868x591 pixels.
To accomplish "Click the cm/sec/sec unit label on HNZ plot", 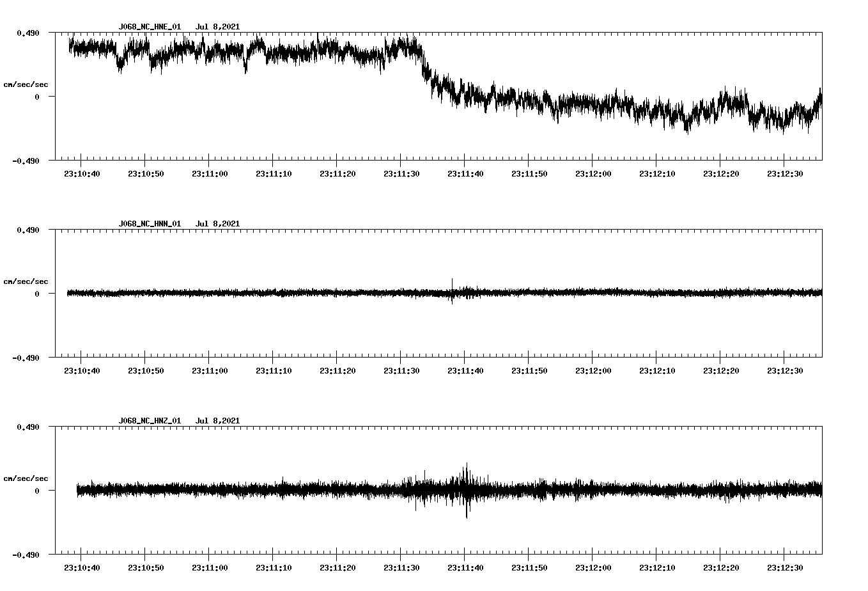I will coord(26,478).
